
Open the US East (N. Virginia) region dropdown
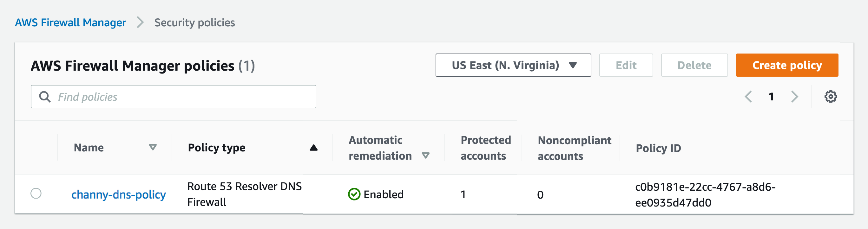coord(513,65)
